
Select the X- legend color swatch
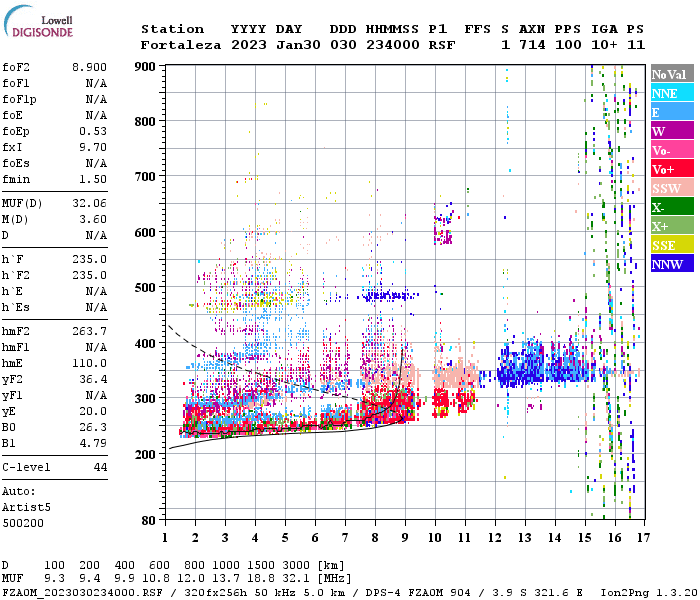tap(672, 207)
